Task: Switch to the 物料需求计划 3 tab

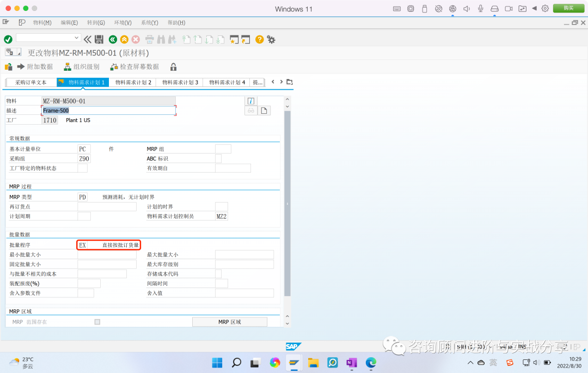Action: pos(180,82)
